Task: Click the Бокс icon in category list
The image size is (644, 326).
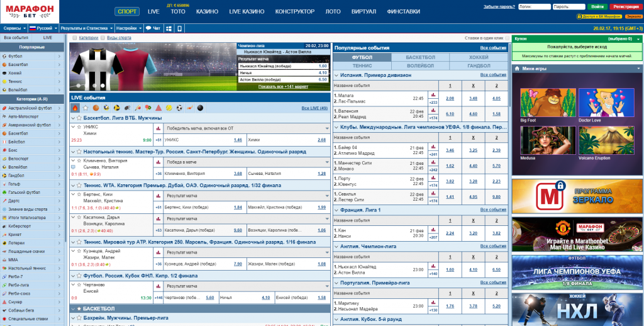Action: (4, 150)
